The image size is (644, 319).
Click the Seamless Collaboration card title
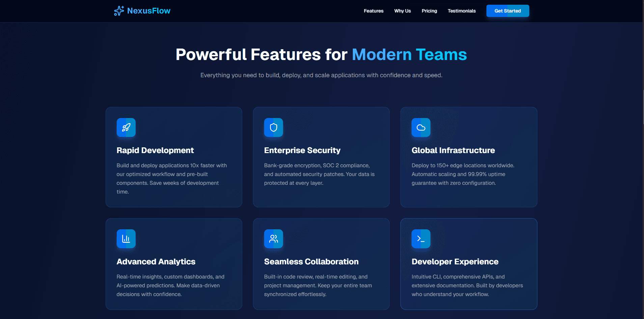[x=311, y=262]
